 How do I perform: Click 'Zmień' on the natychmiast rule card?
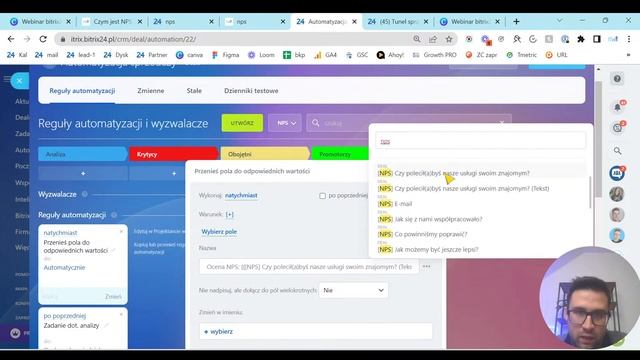pyautogui.click(x=113, y=297)
